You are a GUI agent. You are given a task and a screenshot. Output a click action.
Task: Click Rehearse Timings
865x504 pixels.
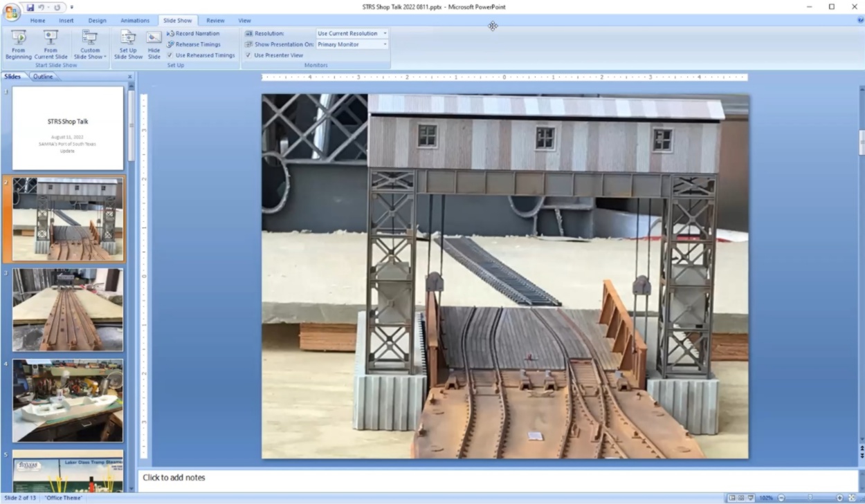click(x=193, y=44)
